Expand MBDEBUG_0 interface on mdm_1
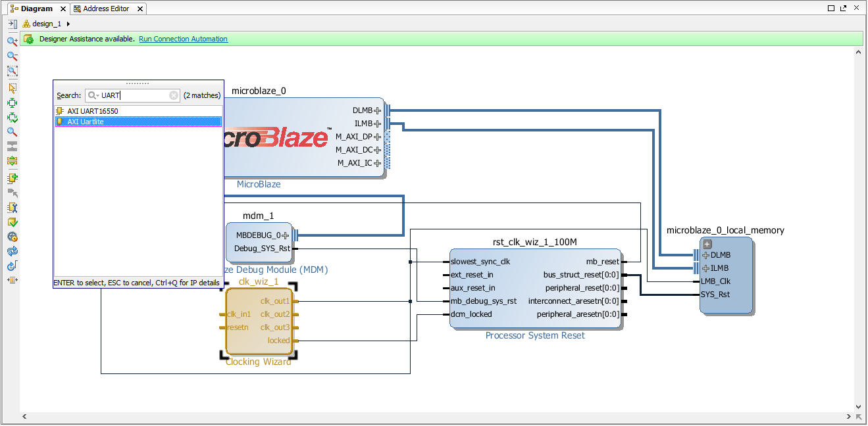 286,235
